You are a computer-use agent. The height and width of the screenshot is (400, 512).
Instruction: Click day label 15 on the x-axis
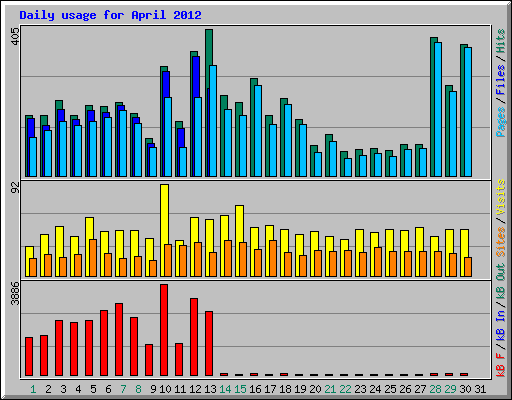click(240, 389)
